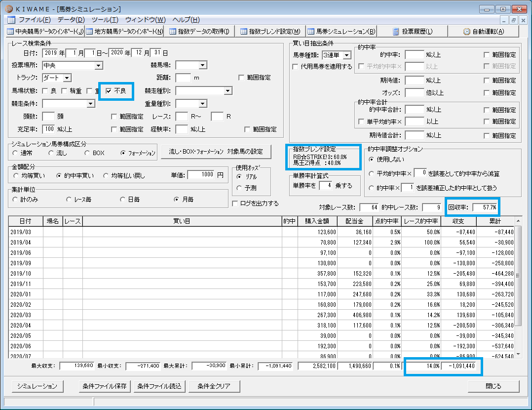This screenshot has width=532, height=410.
Task: Click the KIWAME app icon in title bar
Action: (x=9, y=9)
